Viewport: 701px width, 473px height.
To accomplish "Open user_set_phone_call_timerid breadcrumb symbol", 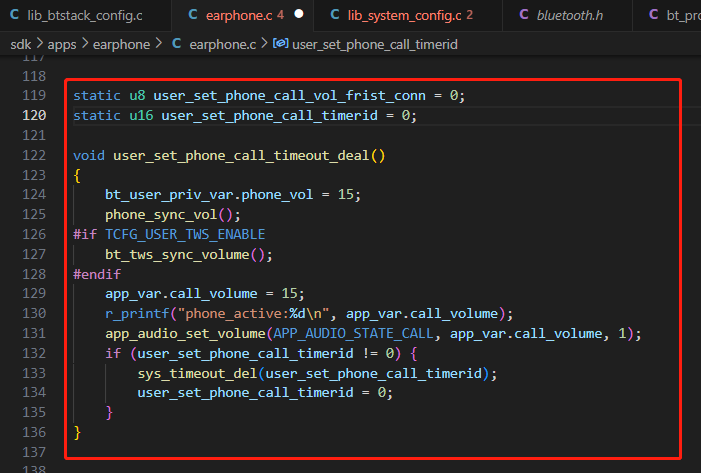I will pyautogui.click(x=375, y=44).
